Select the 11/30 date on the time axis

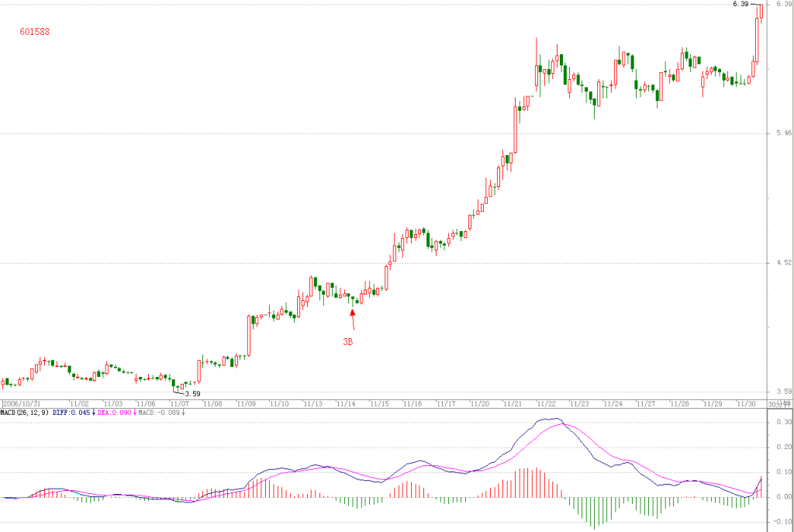coord(746,404)
